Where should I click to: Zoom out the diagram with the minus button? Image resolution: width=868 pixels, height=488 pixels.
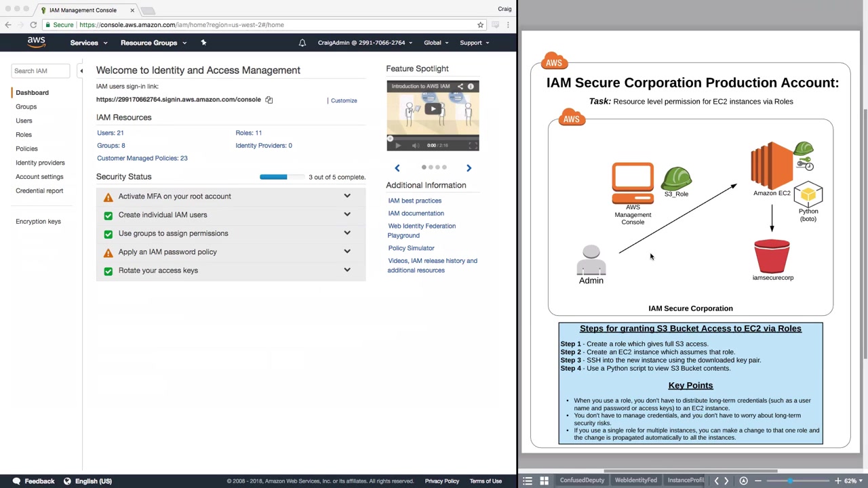point(758,481)
